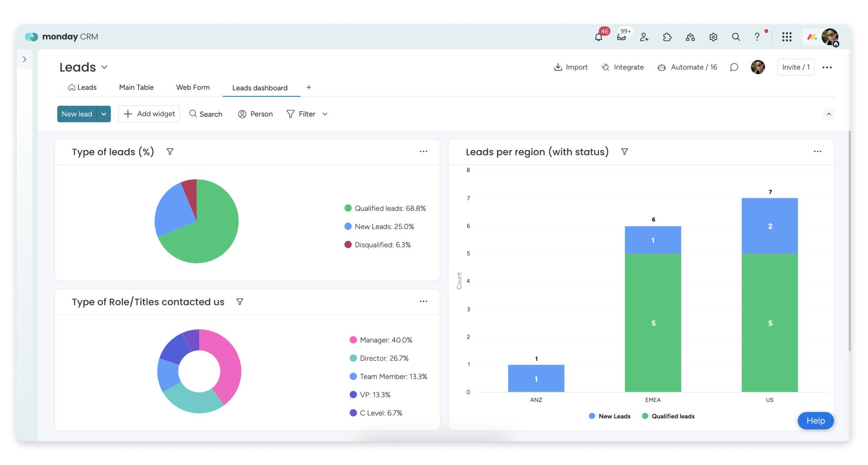This screenshot has height=465, width=868.
Task: Click the Invite / 1 button
Action: coord(796,67)
